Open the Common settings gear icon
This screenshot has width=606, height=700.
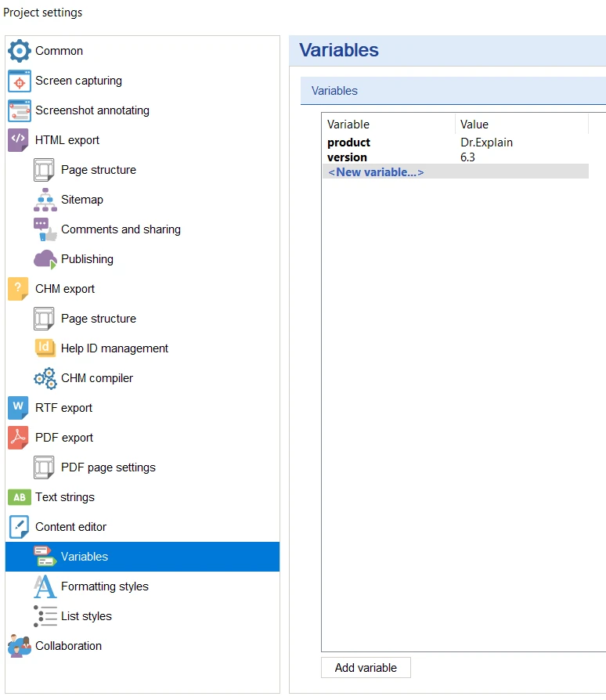[20, 51]
